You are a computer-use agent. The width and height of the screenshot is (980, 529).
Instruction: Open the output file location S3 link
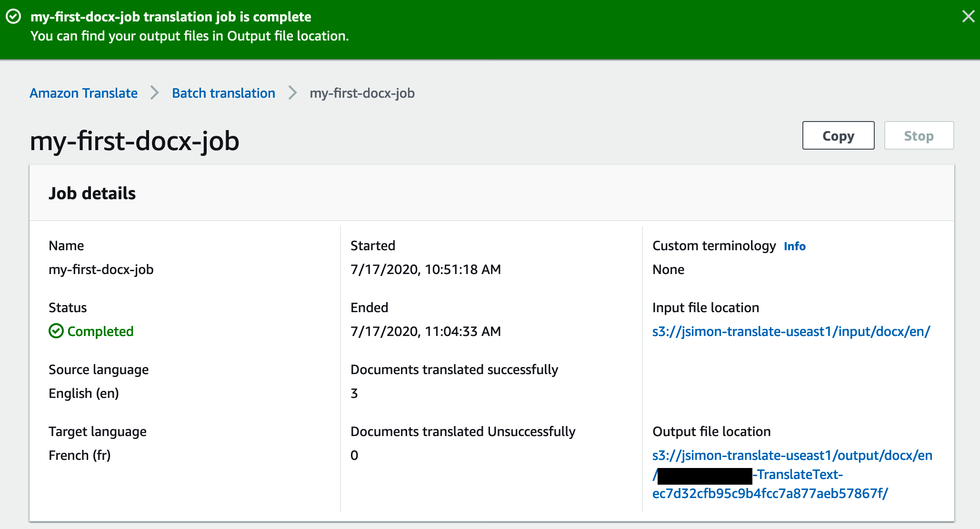[792, 456]
